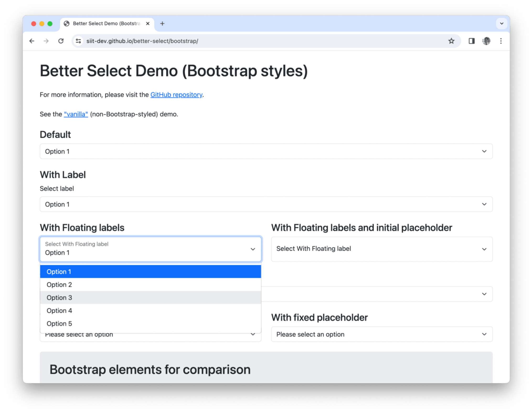The width and height of the screenshot is (532, 413).
Task: Toggle the browser side panel icon
Action: 471,41
